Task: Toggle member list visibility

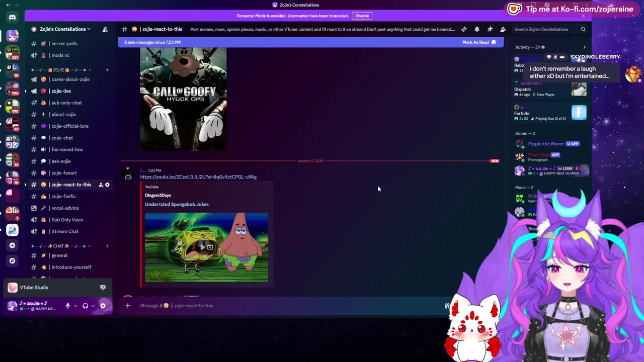Action: pos(503,29)
